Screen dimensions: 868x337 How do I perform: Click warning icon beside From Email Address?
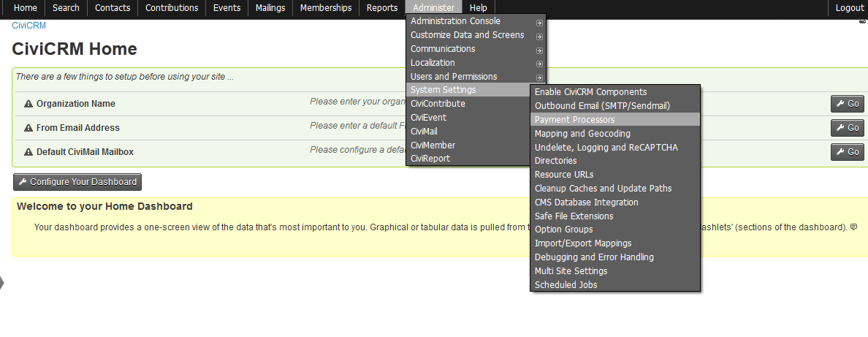pyautogui.click(x=28, y=127)
